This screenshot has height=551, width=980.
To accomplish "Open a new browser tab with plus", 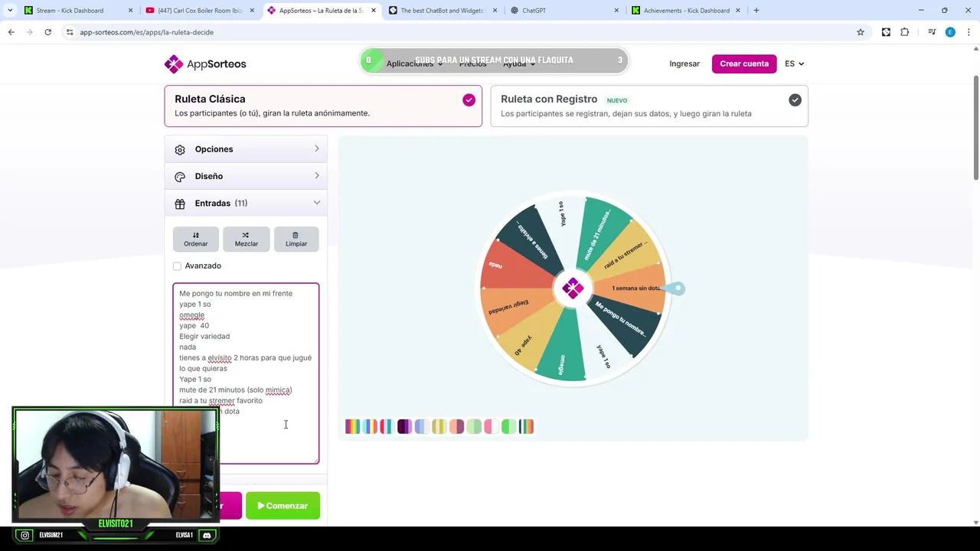I will point(756,10).
